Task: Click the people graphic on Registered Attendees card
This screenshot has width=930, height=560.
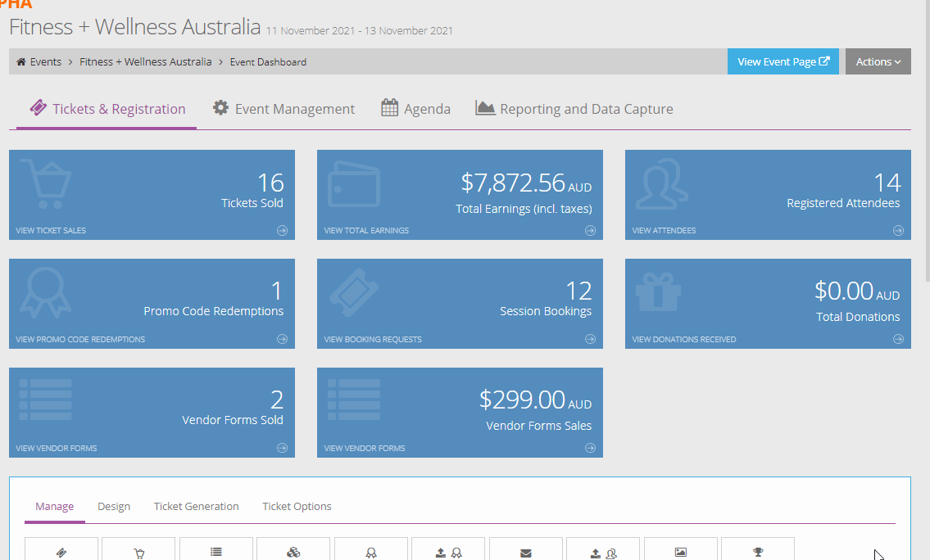Action: [x=661, y=184]
